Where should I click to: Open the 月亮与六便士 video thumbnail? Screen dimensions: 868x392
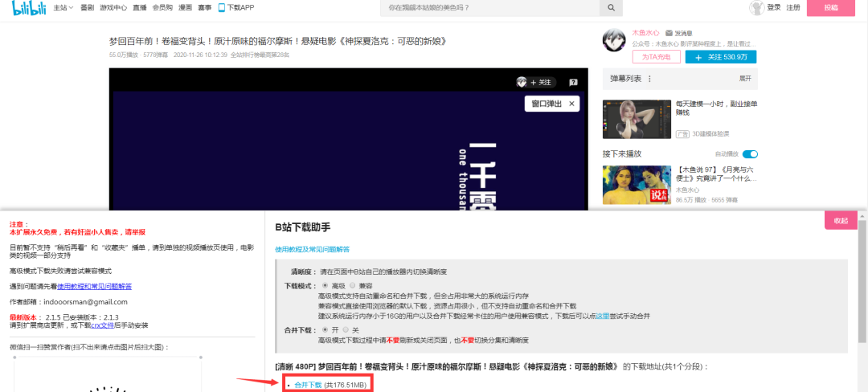(x=636, y=186)
